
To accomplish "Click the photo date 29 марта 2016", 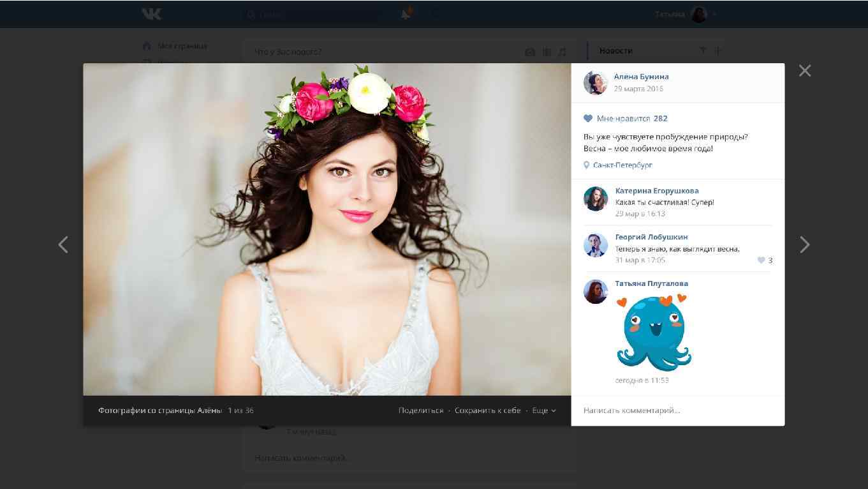I will 638,89.
